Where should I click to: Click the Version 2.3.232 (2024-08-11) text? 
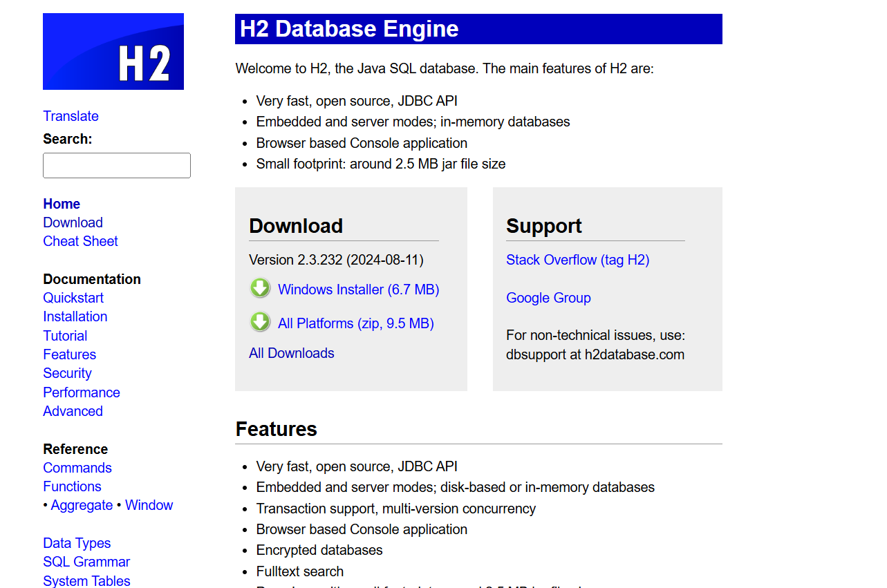click(x=336, y=260)
